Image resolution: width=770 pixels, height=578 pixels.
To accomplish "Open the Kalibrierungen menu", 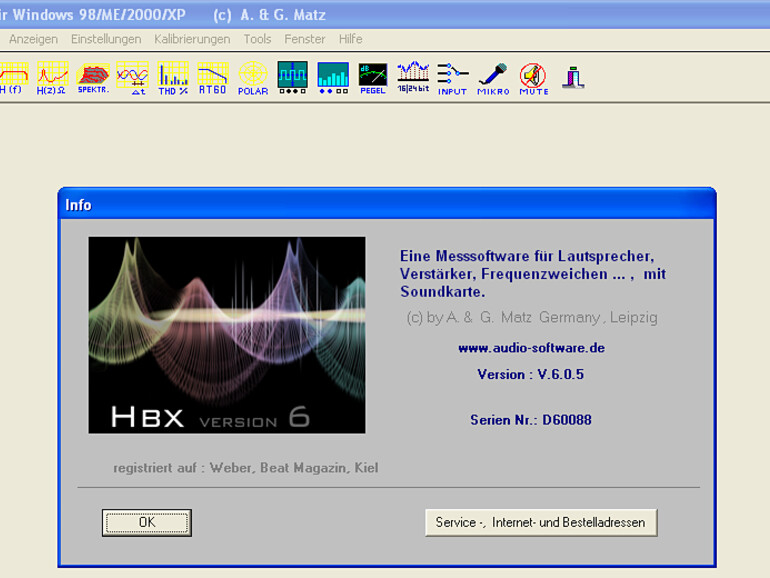I will pyautogui.click(x=192, y=39).
